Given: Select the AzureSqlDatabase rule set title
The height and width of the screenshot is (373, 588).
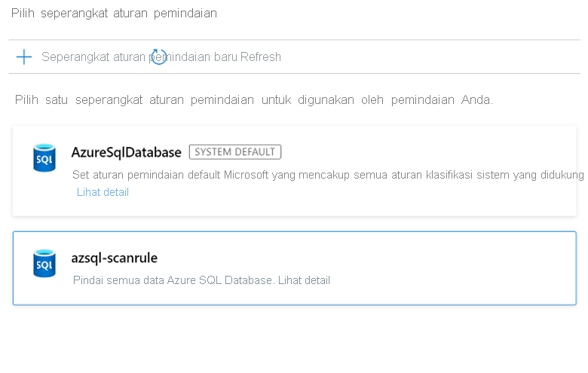Looking at the screenshot, I should 127,152.
